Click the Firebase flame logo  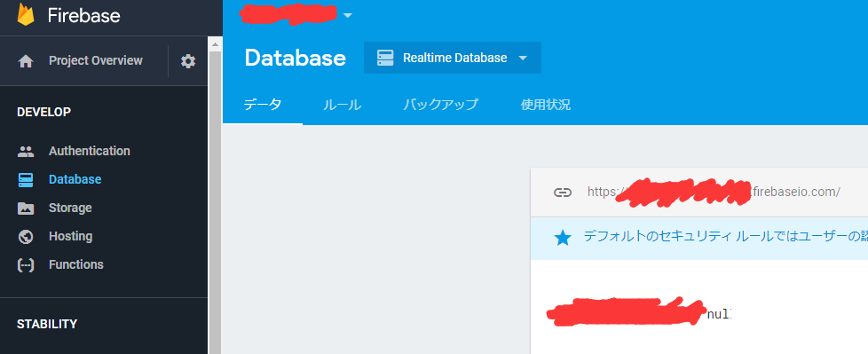[x=26, y=15]
